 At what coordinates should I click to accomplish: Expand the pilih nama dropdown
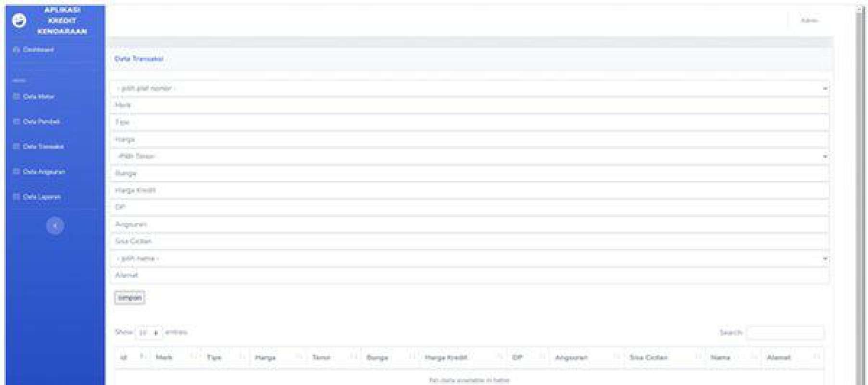click(x=469, y=258)
